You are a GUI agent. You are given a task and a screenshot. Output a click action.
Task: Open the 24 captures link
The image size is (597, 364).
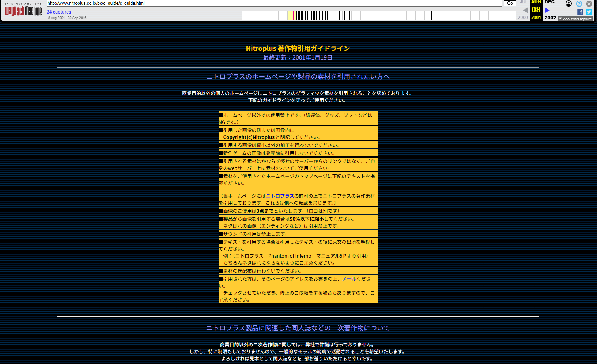click(x=59, y=12)
